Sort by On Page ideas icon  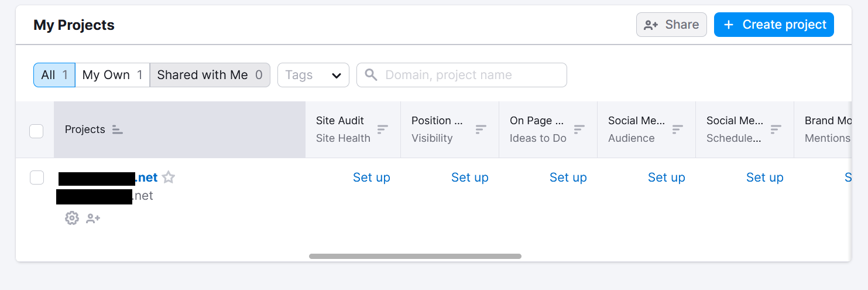click(579, 129)
